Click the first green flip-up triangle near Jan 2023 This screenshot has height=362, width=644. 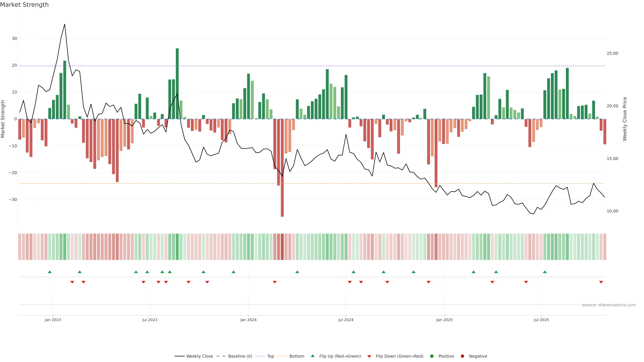coord(50,272)
